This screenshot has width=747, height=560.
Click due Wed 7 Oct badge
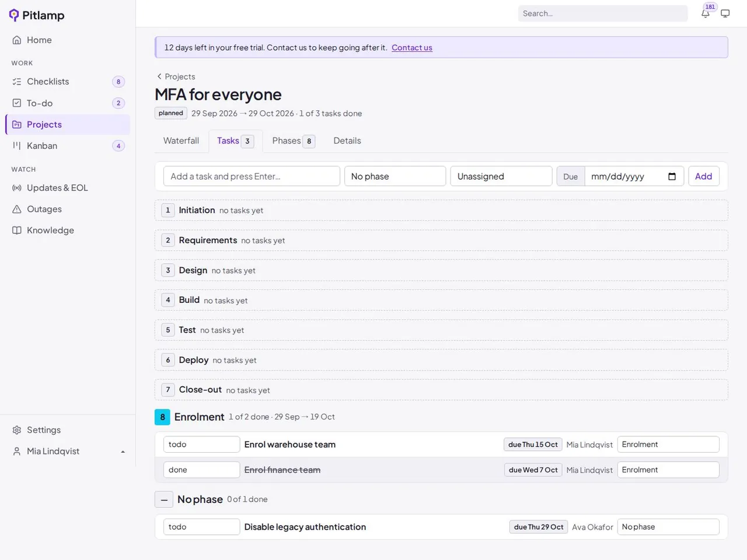533,470
